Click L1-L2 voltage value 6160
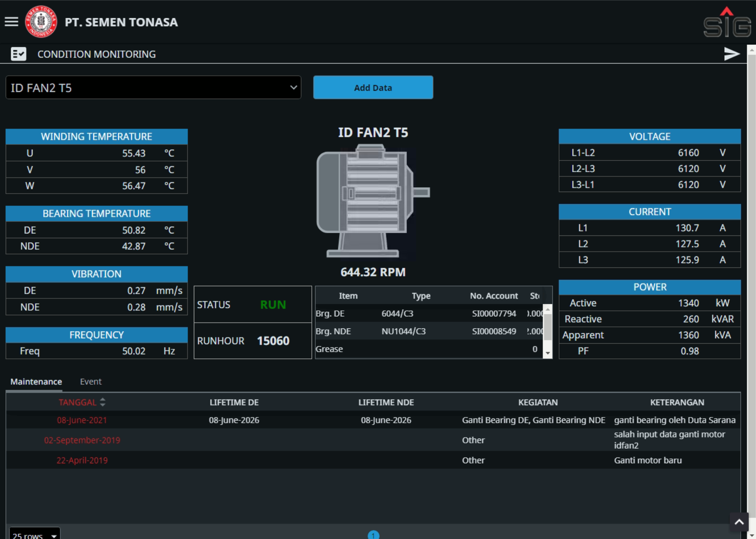The height and width of the screenshot is (539, 756). [688, 153]
